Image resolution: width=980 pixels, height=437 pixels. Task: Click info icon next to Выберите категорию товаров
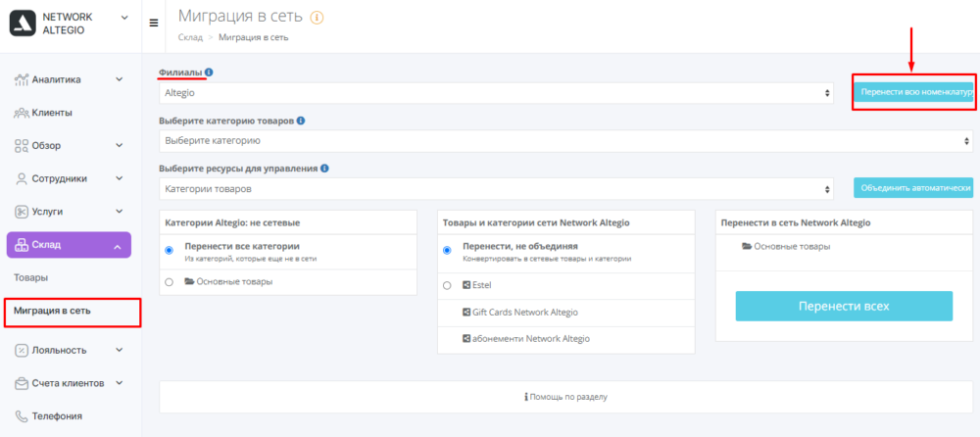tap(301, 121)
